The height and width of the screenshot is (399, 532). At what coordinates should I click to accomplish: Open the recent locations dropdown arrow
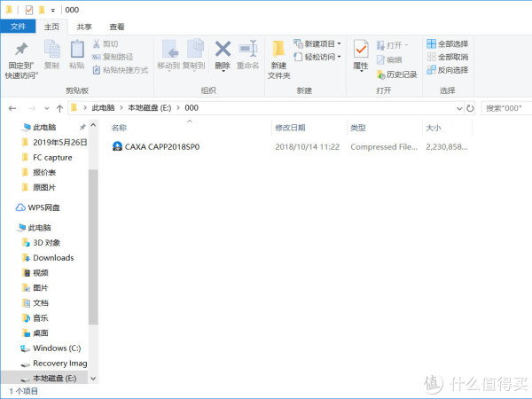click(47, 108)
